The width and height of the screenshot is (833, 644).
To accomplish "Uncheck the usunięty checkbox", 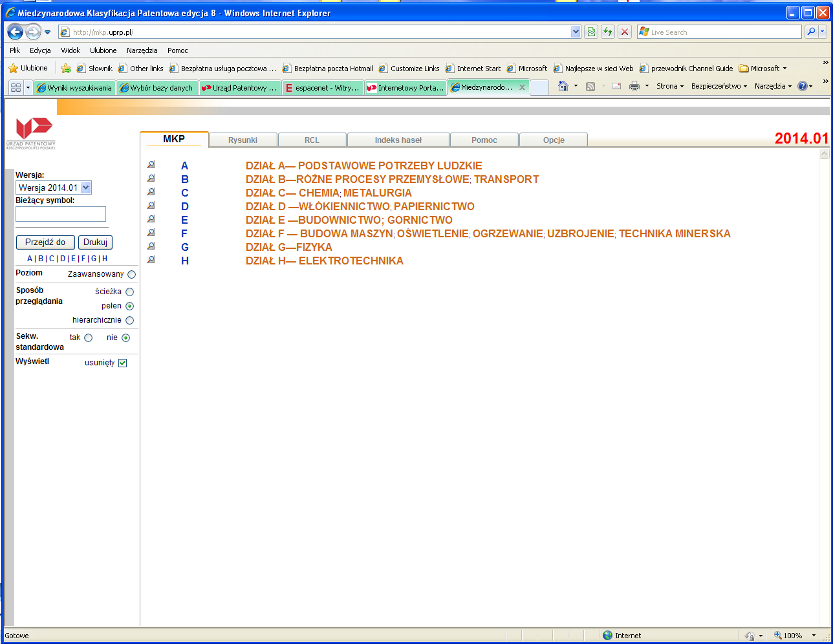I will pyautogui.click(x=123, y=363).
